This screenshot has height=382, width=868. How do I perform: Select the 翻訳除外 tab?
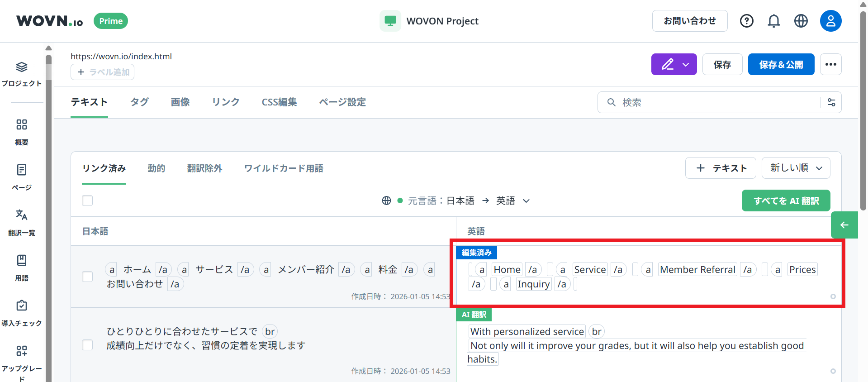click(204, 168)
